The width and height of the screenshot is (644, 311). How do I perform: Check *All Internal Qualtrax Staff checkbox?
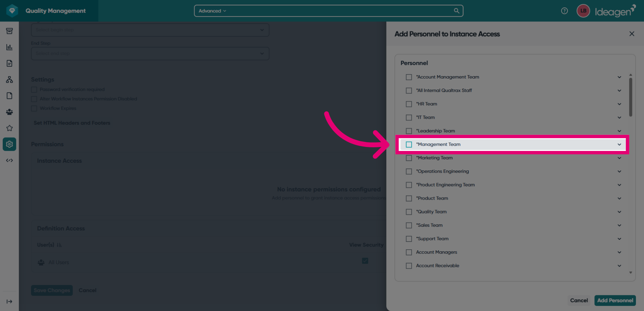click(409, 91)
